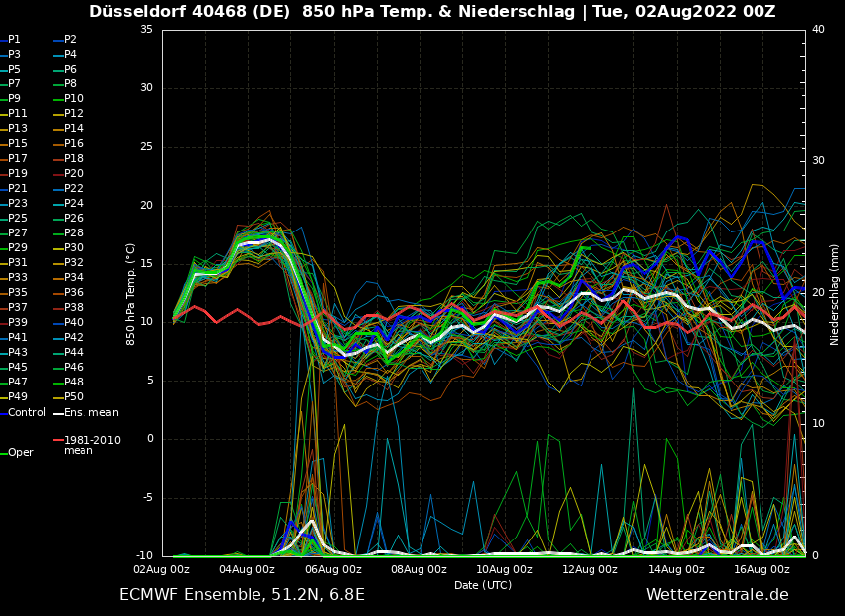Click the Niederschlag (mm) axis label

pos(835,294)
